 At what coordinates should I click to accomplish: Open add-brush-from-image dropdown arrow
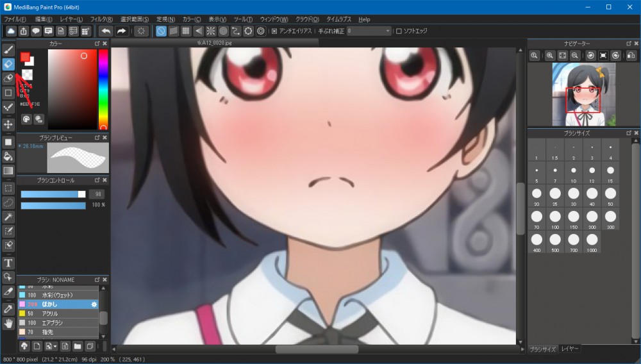click(x=55, y=347)
